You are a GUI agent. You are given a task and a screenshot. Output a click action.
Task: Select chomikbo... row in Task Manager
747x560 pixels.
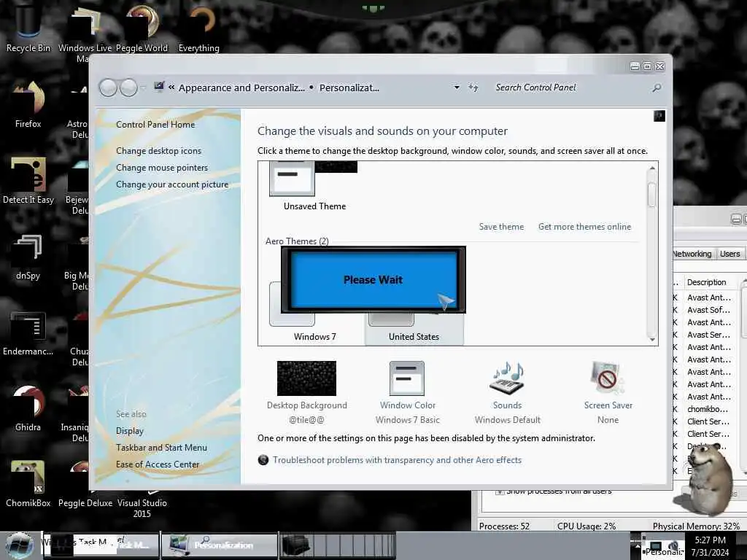[x=708, y=409]
